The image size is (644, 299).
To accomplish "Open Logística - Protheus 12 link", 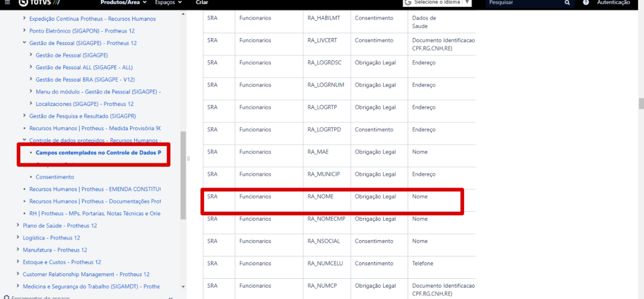I will [x=52, y=238].
